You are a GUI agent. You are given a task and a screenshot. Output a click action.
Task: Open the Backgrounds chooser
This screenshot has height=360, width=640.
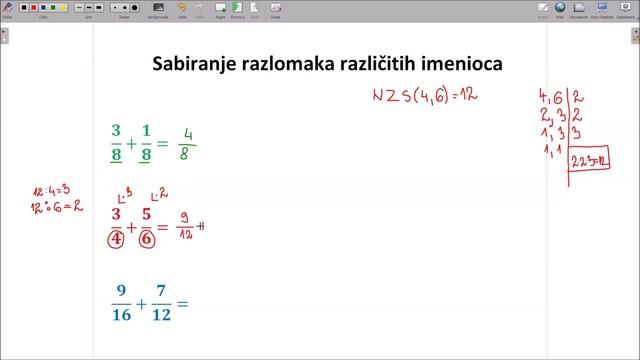pyautogui.click(x=158, y=10)
